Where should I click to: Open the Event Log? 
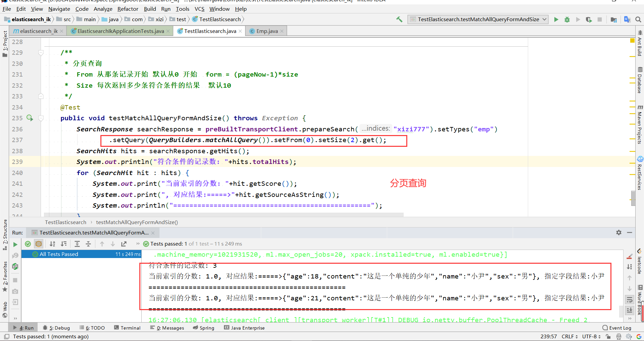tap(617, 328)
